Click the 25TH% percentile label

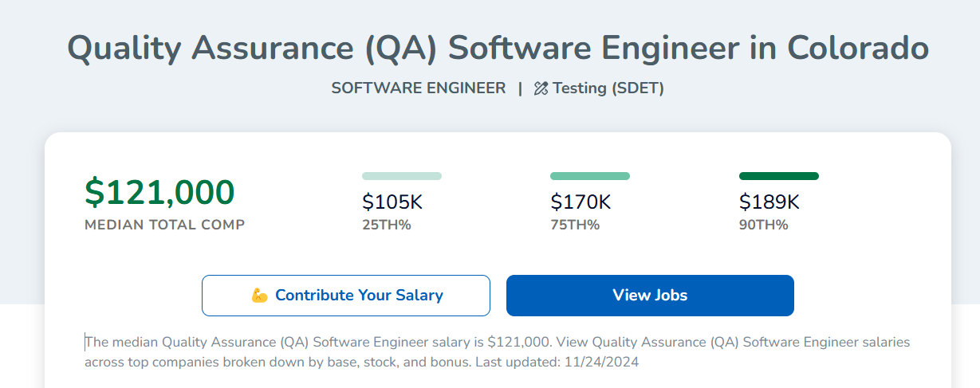(387, 225)
